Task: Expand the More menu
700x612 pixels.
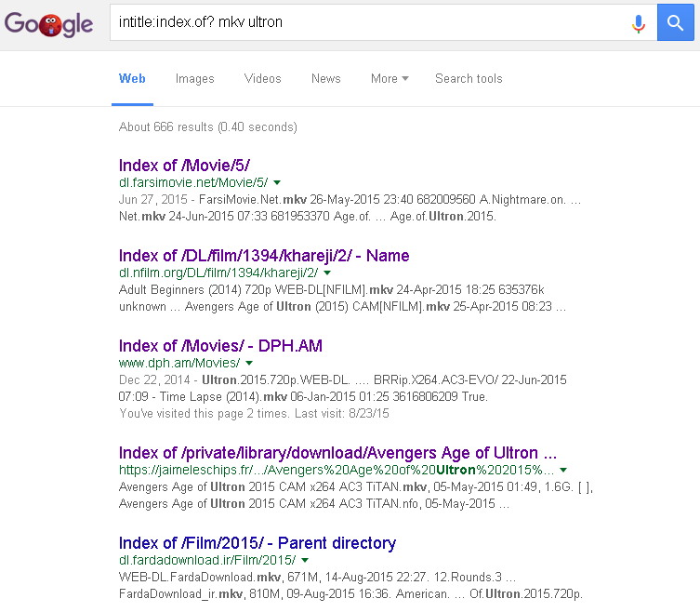Action: point(390,79)
